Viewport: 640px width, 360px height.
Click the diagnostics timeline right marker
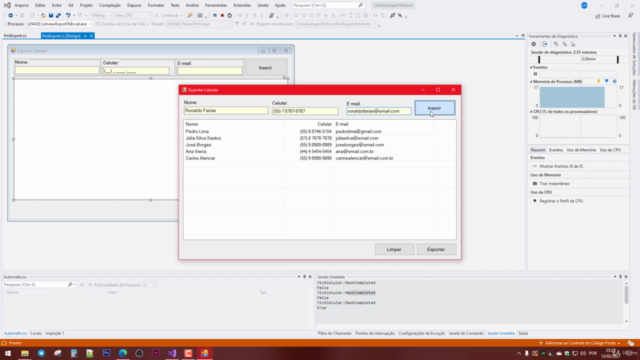[618, 59]
